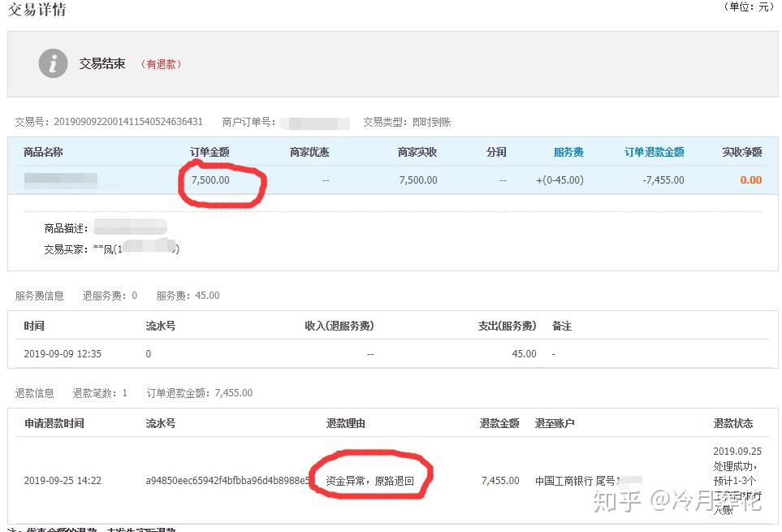This screenshot has height=532, width=782.
Task: Click the 商户订单号 label
Action: point(248,122)
